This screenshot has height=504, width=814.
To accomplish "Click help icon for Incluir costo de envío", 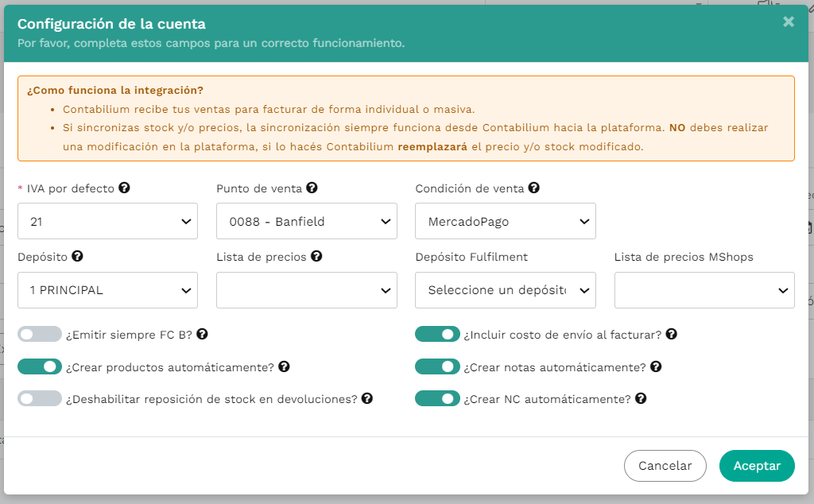I will click(671, 334).
